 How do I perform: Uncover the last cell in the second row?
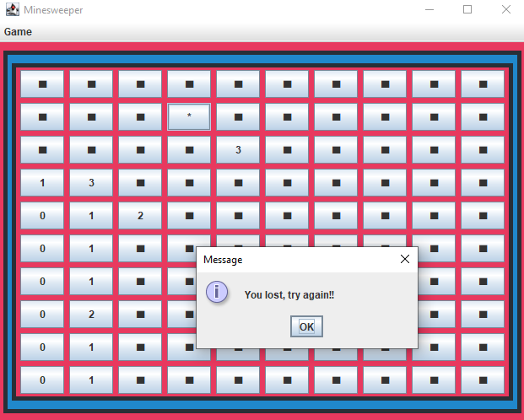pyautogui.click(x=483, y=116)
